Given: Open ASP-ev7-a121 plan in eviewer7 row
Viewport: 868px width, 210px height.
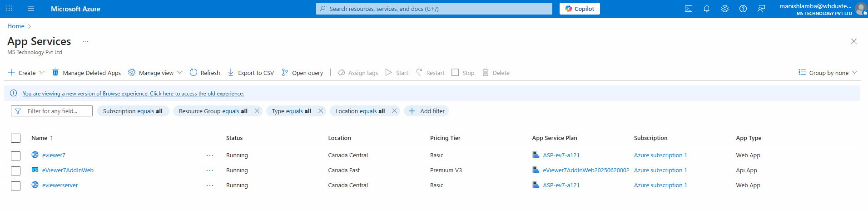Looking at the screenshot, I should coord(561,155).
